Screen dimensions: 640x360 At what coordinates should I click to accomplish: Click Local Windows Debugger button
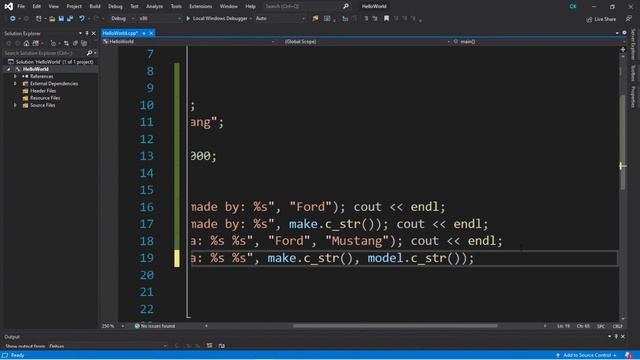click(217, 18)
